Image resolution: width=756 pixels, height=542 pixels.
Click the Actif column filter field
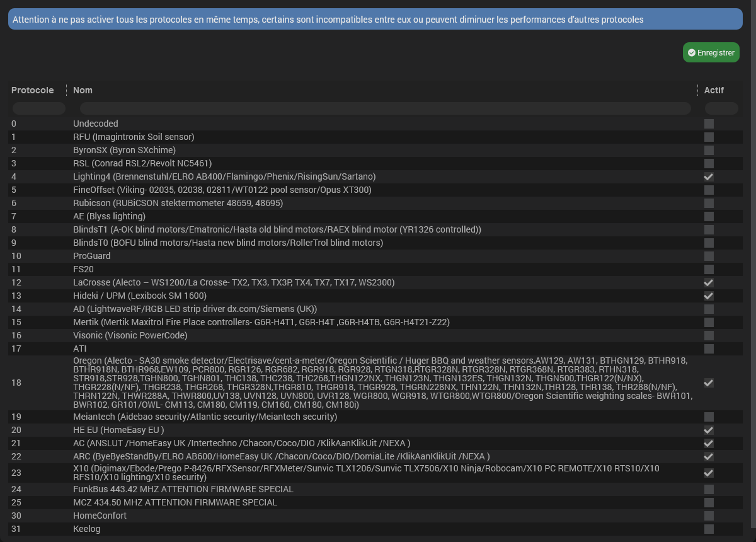721,108
